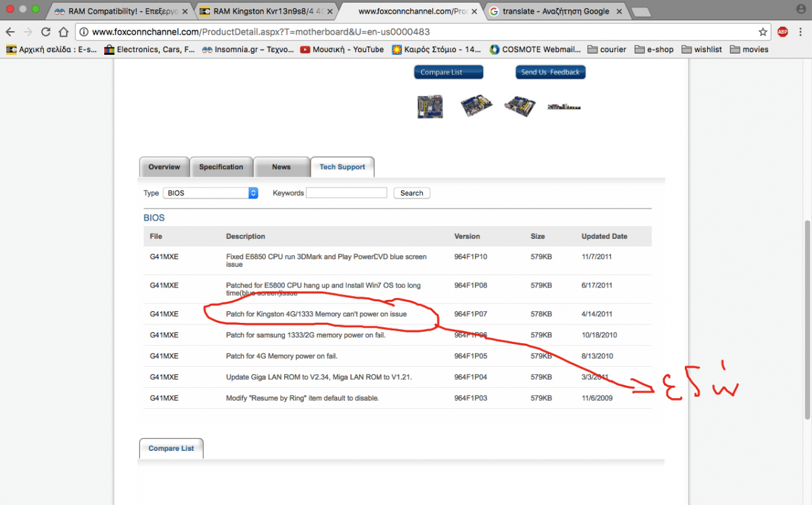
Task: Click the Updated Date column header
Action: click(604, 236)
